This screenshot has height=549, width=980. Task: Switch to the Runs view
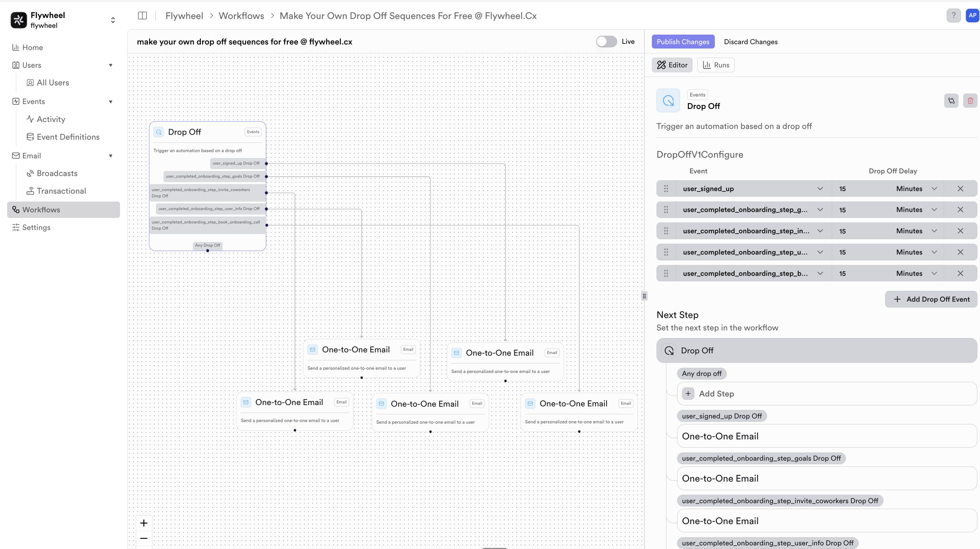coord(716,65)
